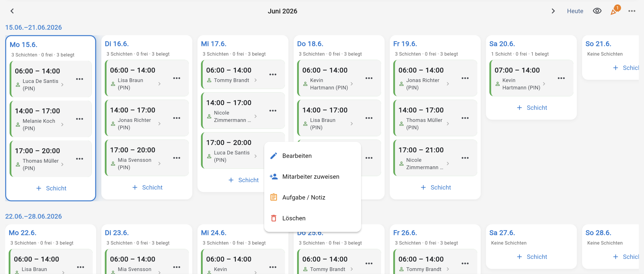The image size is (644, 274).
Task: Click the Juni 2026 month title
Action: (x=282, y=11)
